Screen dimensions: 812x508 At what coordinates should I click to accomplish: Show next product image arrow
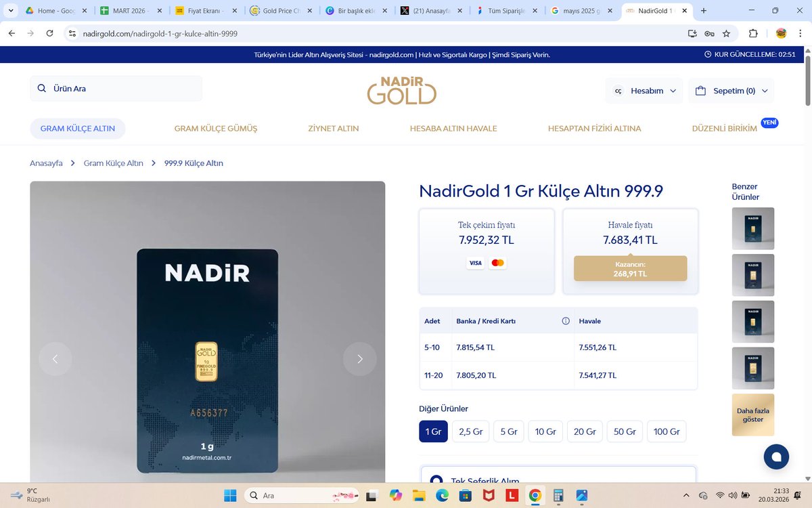tap(360, 359)
